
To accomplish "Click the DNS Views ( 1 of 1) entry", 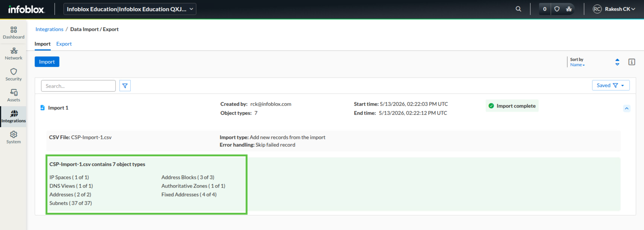I will (x=71, y=186).
